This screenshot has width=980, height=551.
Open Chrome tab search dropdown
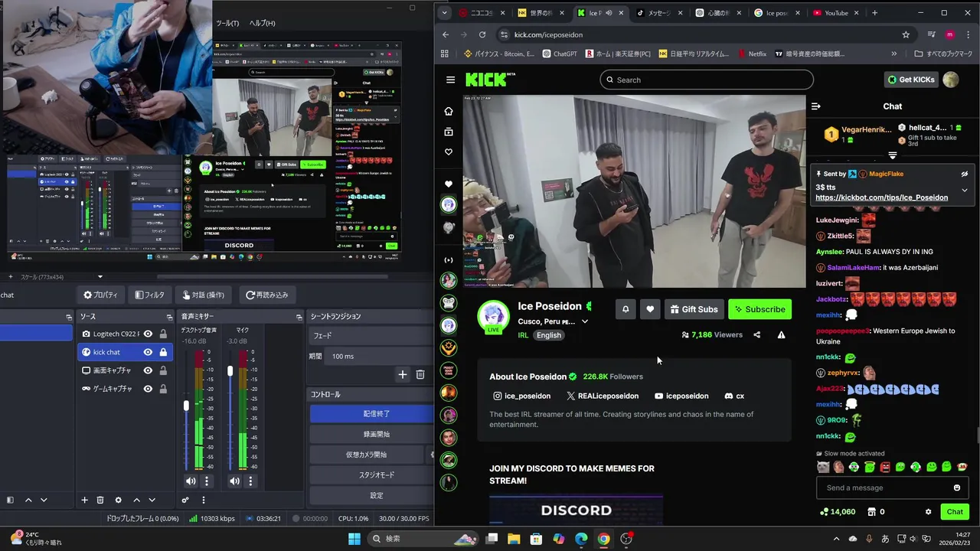coord(444,13)
